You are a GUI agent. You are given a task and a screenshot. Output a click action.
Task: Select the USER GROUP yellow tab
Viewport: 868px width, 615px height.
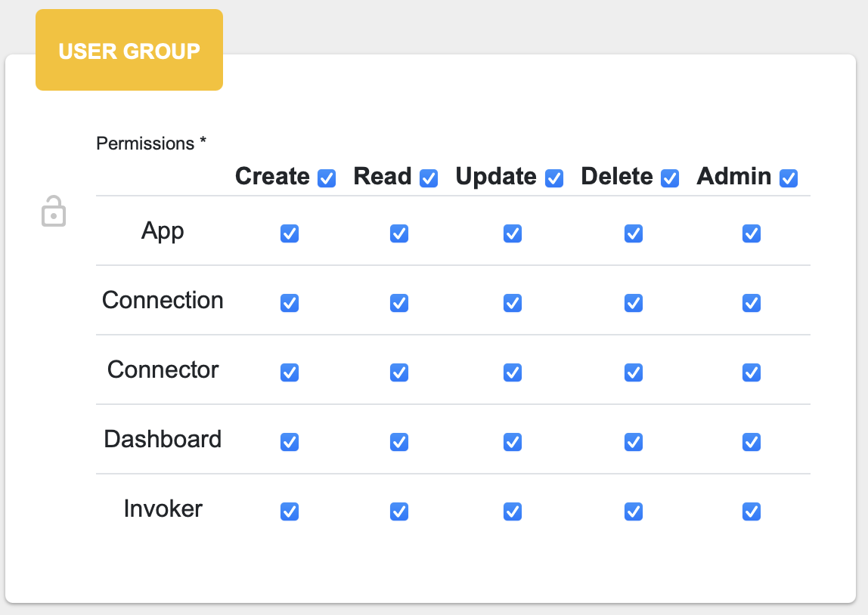[129, 50]
